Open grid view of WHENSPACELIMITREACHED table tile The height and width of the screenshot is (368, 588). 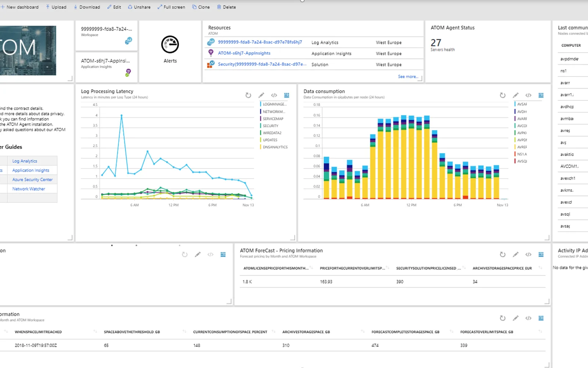tap(541, 318)
